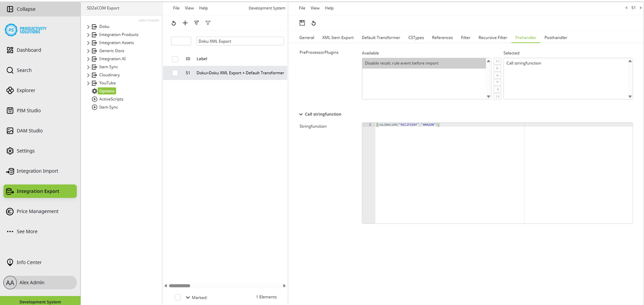Refresh the export configuration list

[x=173, y=23]
